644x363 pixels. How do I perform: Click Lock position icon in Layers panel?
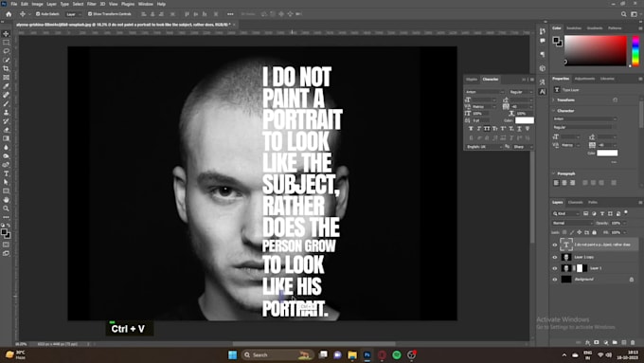click(579, 233)
